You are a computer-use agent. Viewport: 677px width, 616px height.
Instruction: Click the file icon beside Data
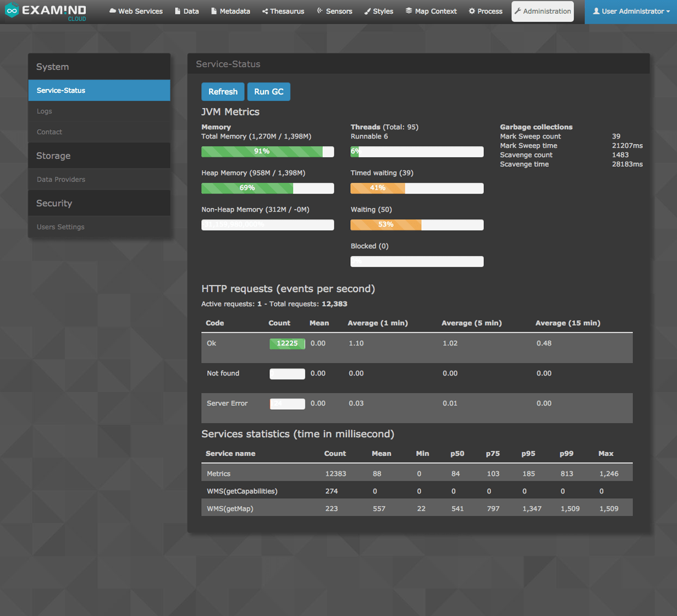[178, 12]
